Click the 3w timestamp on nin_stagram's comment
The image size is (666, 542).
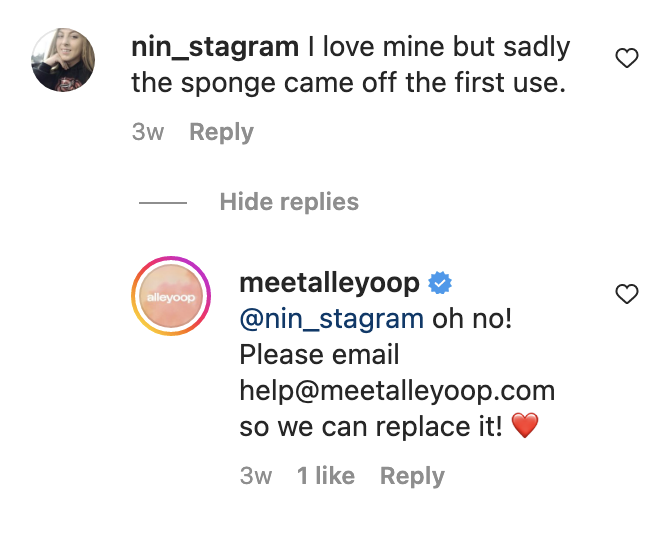[x=148, y=132]
